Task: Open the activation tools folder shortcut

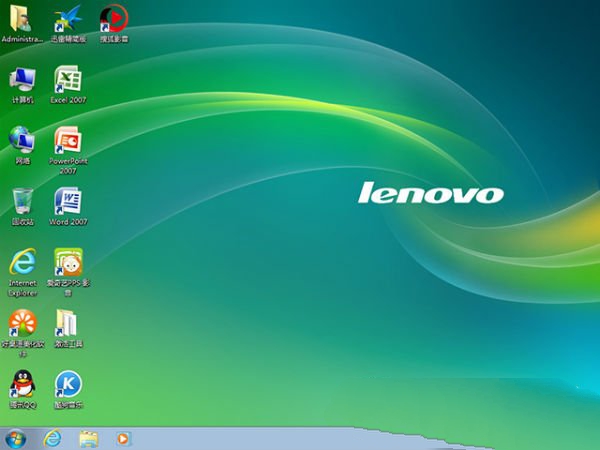Action: 68,323
